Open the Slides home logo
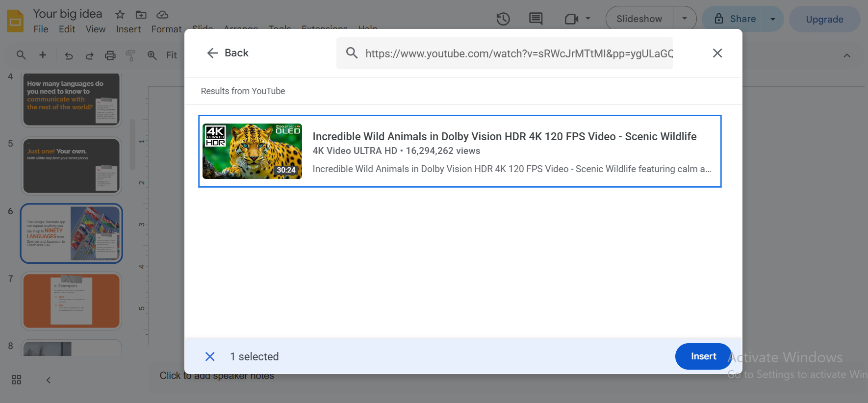The width and height of the screenshot is (868, 403). click(x=15, y=21)
